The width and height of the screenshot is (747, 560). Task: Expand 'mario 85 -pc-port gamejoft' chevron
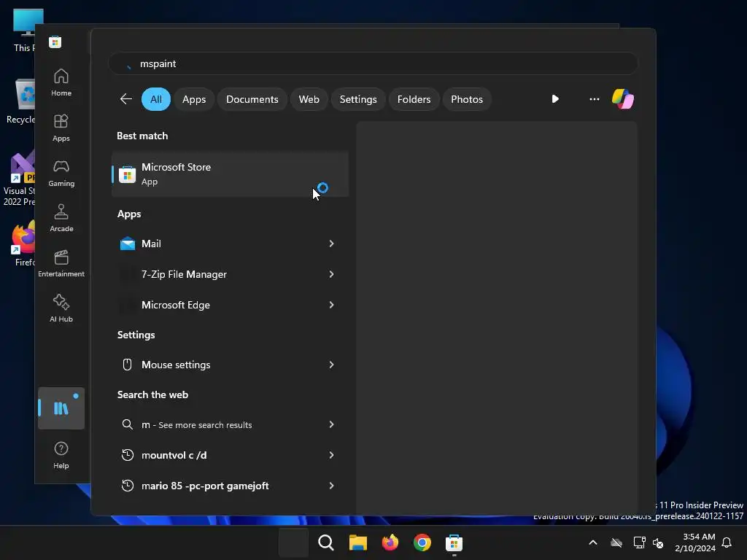pos(332,486)
